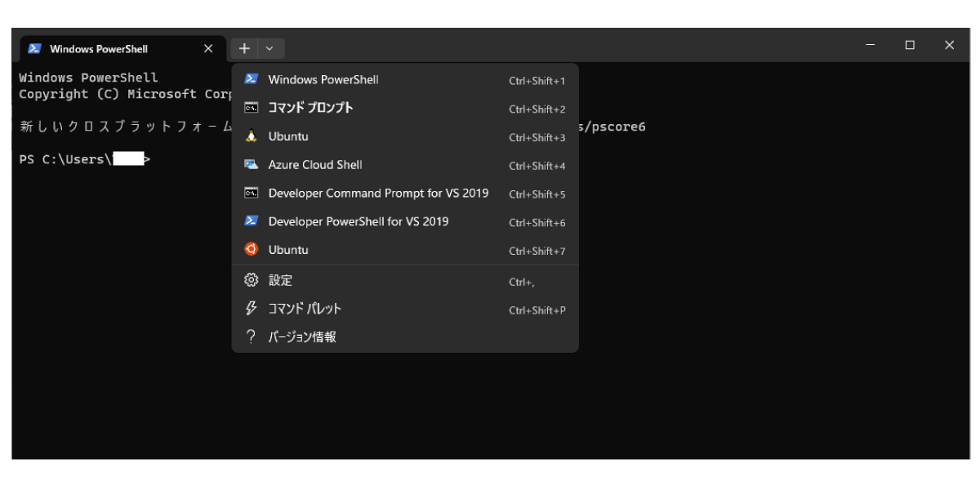Open バージョン情報 from the menu
980x490 pixels.
(x=405, y=336)
